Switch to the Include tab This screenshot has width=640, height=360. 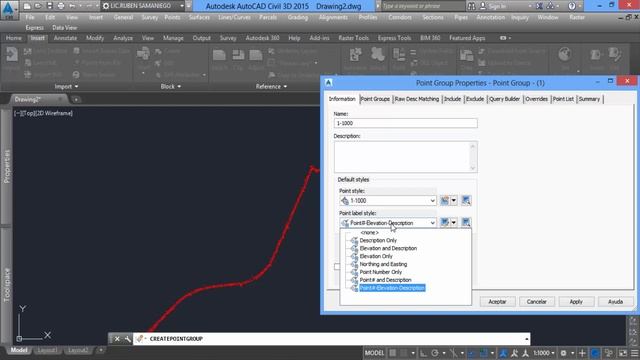click(x=452, y=99)
